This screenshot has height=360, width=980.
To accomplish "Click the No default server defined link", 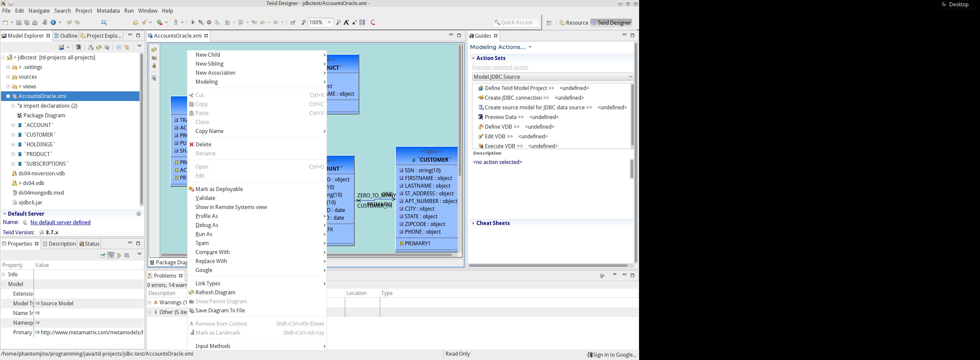I will point(61,222).
